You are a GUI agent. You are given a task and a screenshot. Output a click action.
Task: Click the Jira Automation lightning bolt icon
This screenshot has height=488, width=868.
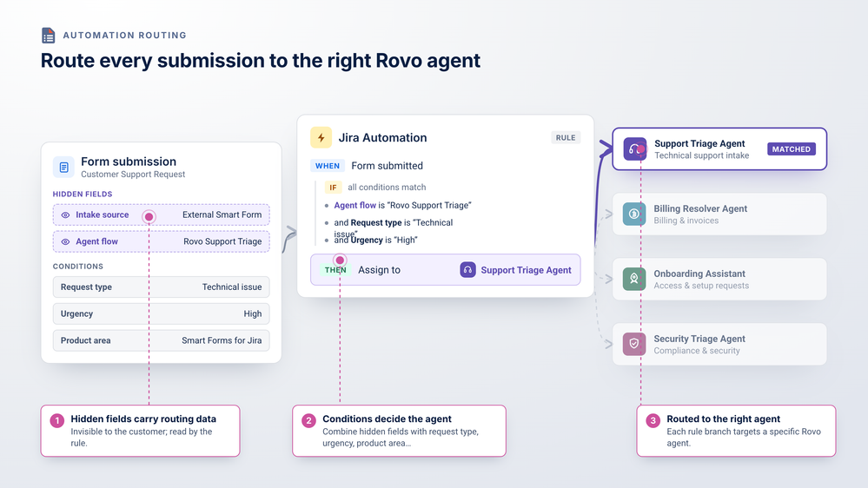321,138
